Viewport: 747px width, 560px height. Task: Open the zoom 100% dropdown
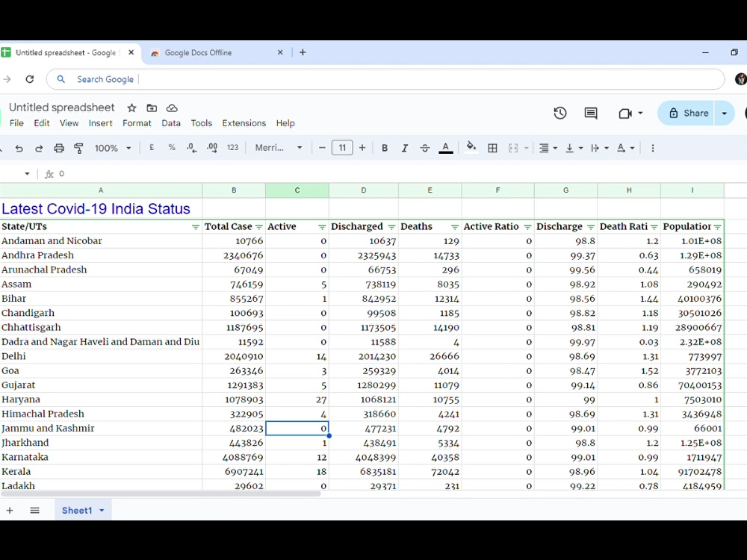[113, 148]
